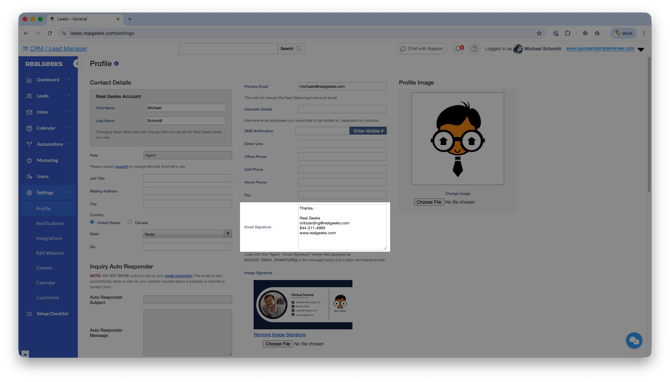
Task: Click the browser forward arrow
Action: click(x=38, y=33)
